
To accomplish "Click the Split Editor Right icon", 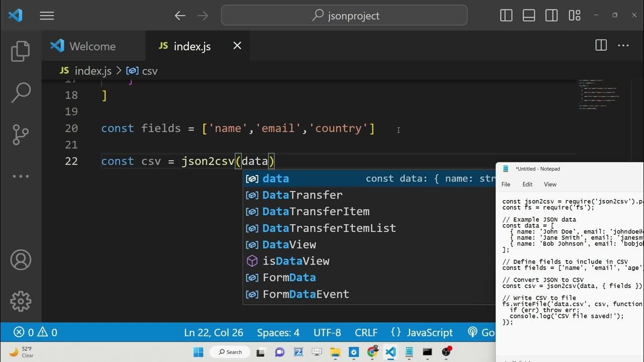I will coord(601,46).
